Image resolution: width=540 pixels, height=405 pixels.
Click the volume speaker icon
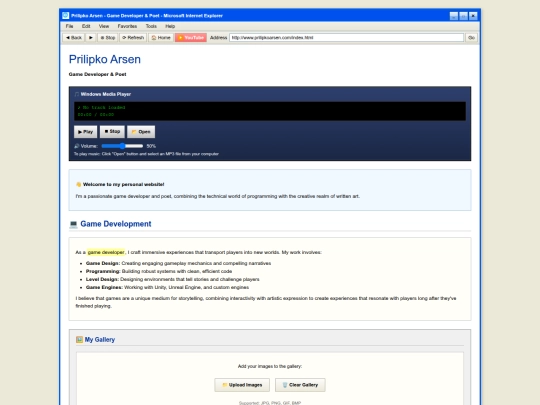coord(76,146)
